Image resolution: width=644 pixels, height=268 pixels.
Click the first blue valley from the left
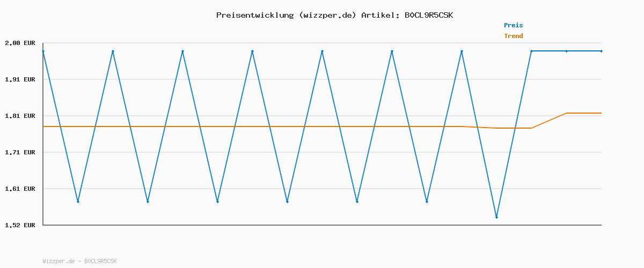(x=78, y=202)
